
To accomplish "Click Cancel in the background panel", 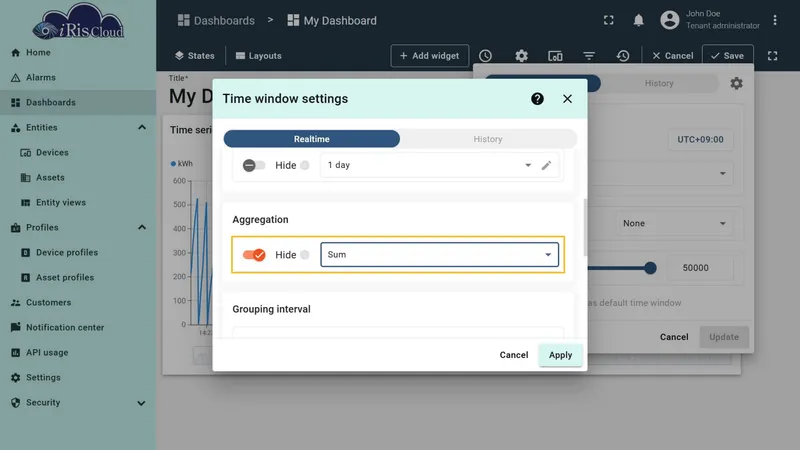I will click(674, 337).
